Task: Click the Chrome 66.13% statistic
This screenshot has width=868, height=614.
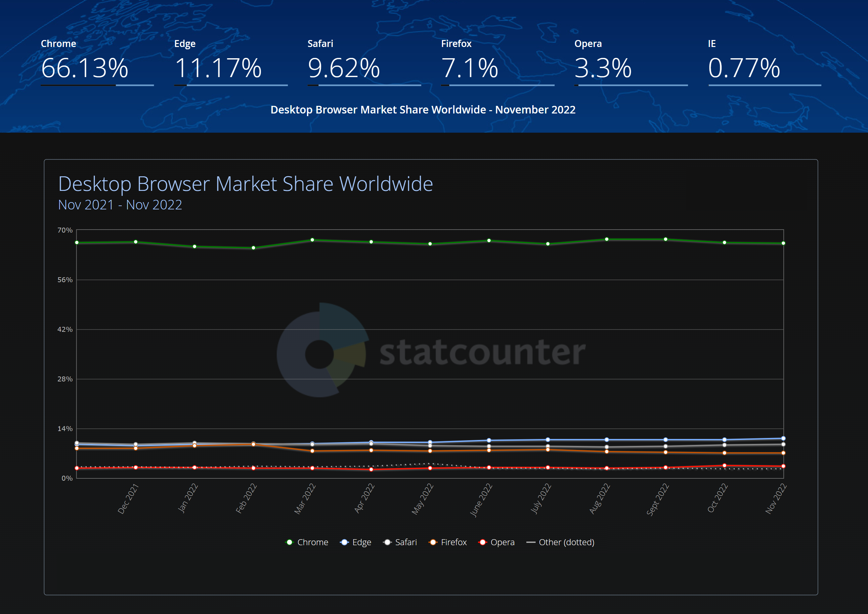Action: 85,68
